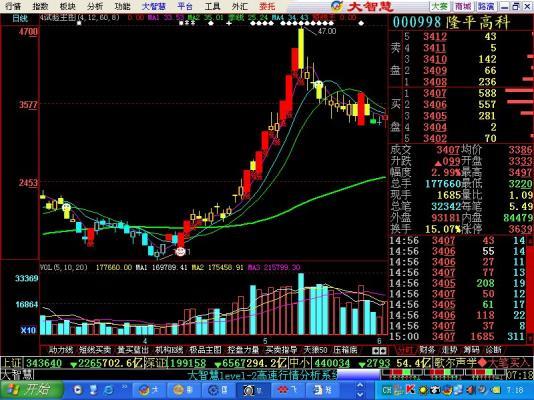The image size is (534, 400).
Task: Switch to the 走势 info tab
Action: [449, 350]
